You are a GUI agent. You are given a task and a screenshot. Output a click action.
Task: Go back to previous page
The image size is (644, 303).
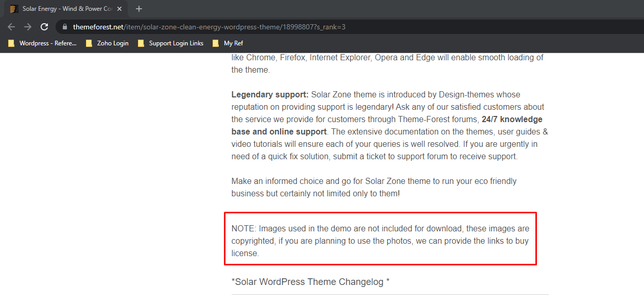[x=11, y=27]
